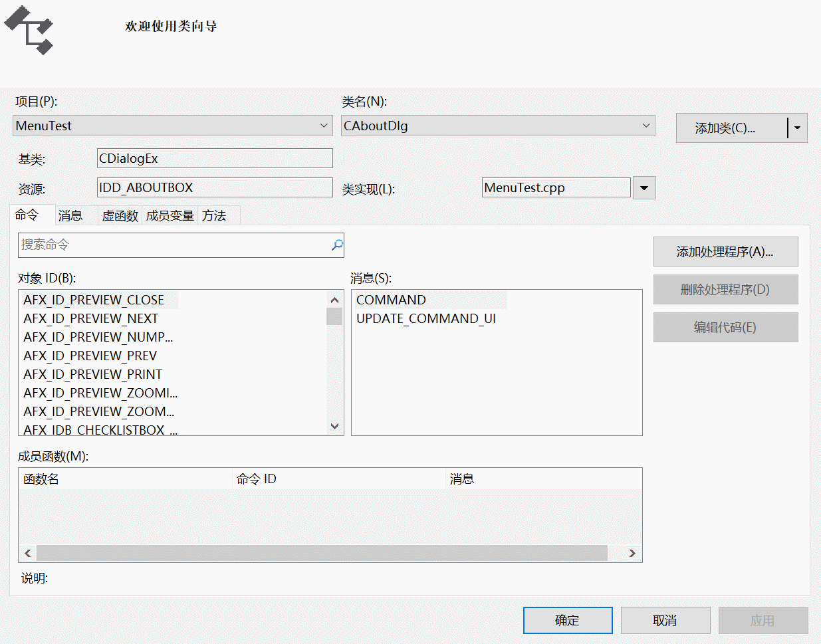Click object ID list scroll-up arrow
The image size is (821, 644).
pos(334,300)
